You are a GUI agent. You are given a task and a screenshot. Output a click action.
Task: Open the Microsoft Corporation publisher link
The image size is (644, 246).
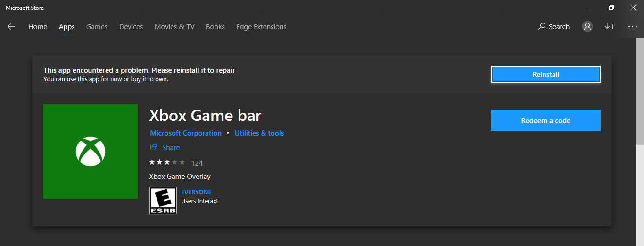(186, 133)
